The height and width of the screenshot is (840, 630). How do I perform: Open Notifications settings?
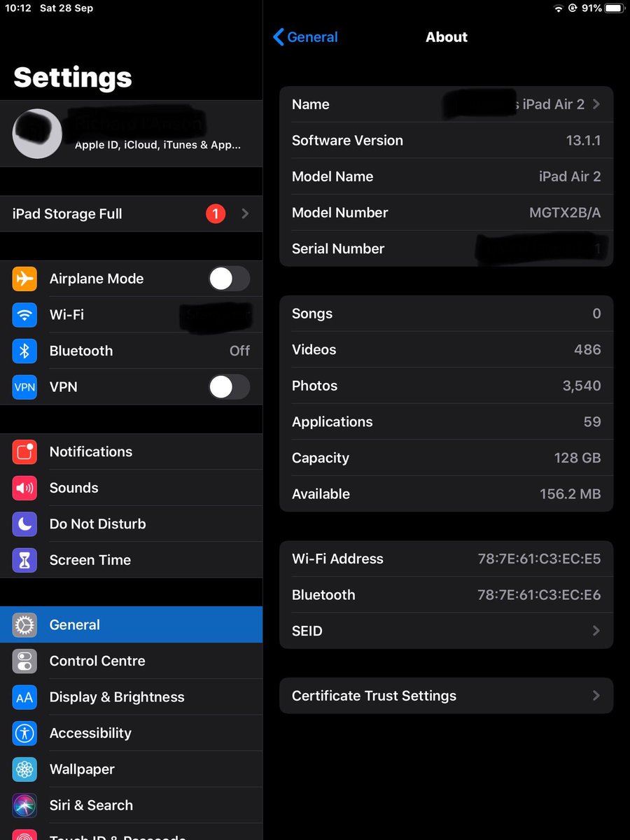(131, 452)
